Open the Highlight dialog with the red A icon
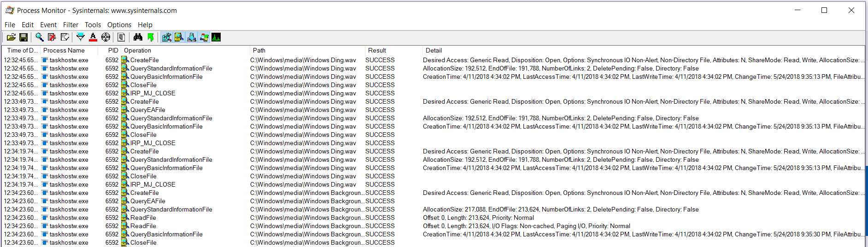Image resolution: width=868 pixels, height=247 pixels. [x=93, y=37]
